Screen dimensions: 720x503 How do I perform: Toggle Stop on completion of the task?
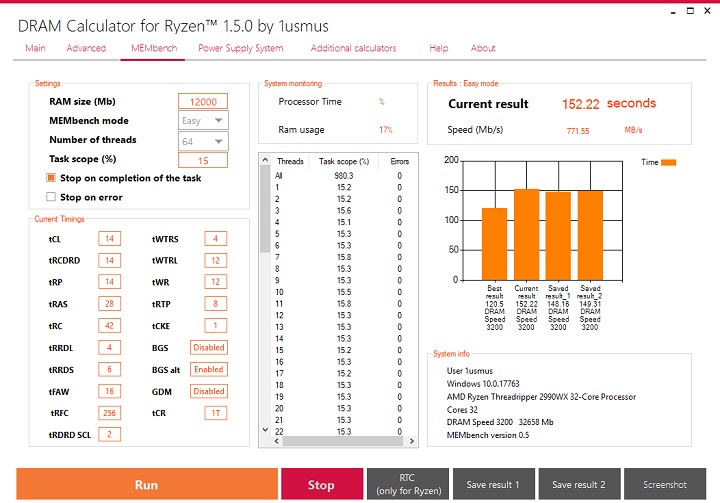pos(51,178)
